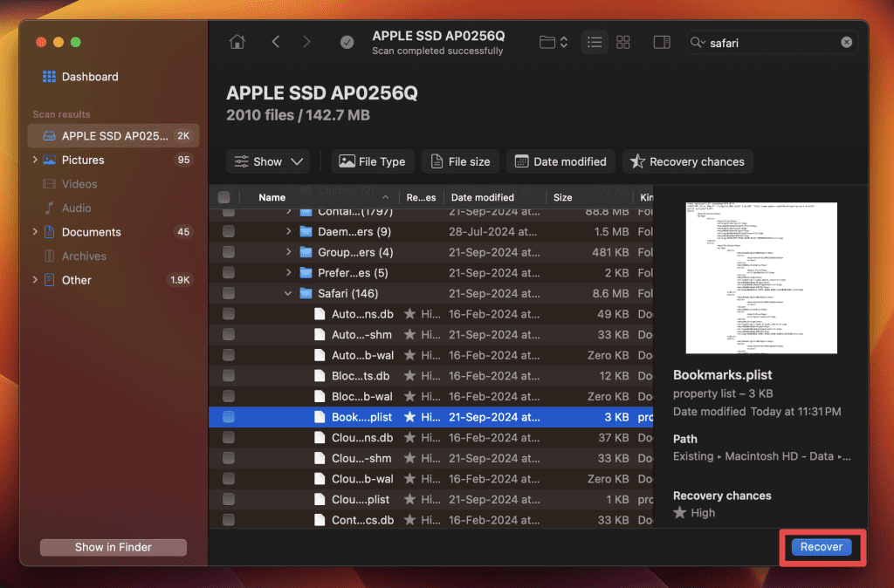Expand the Group...ers (4) folder
This screenshot has height=588, width=894.
[288, 251]
